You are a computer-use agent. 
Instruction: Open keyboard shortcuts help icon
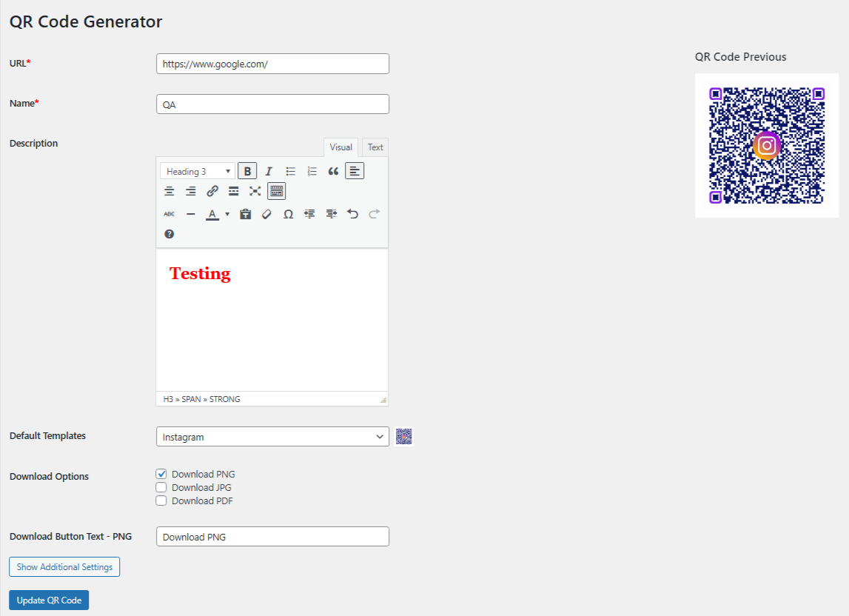[x=170, y=234]
